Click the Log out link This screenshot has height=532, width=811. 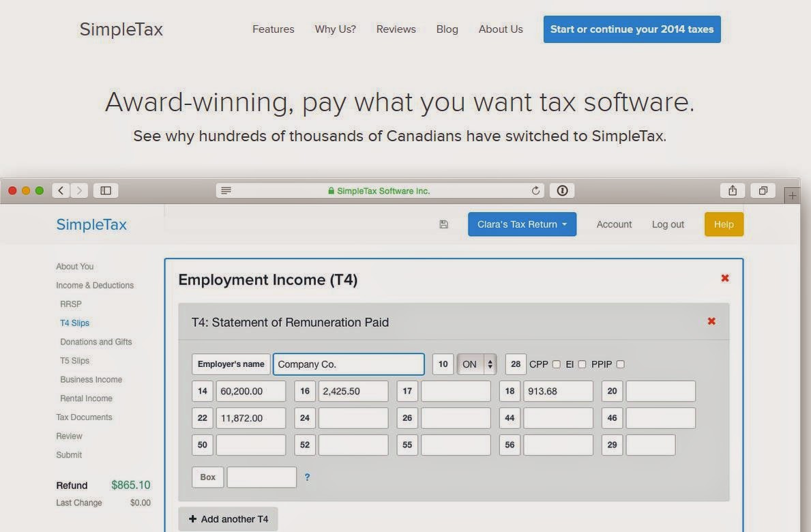click(668, 224)
